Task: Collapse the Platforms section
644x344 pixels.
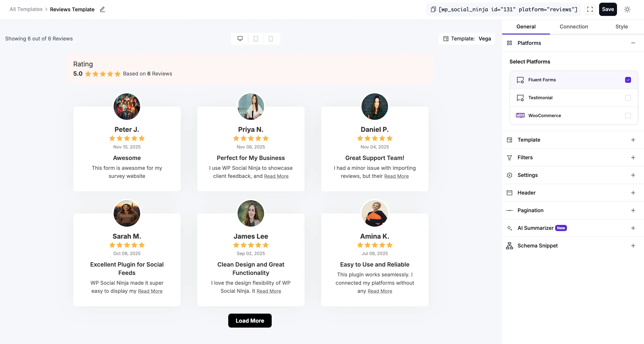Action: coord(633,43)
